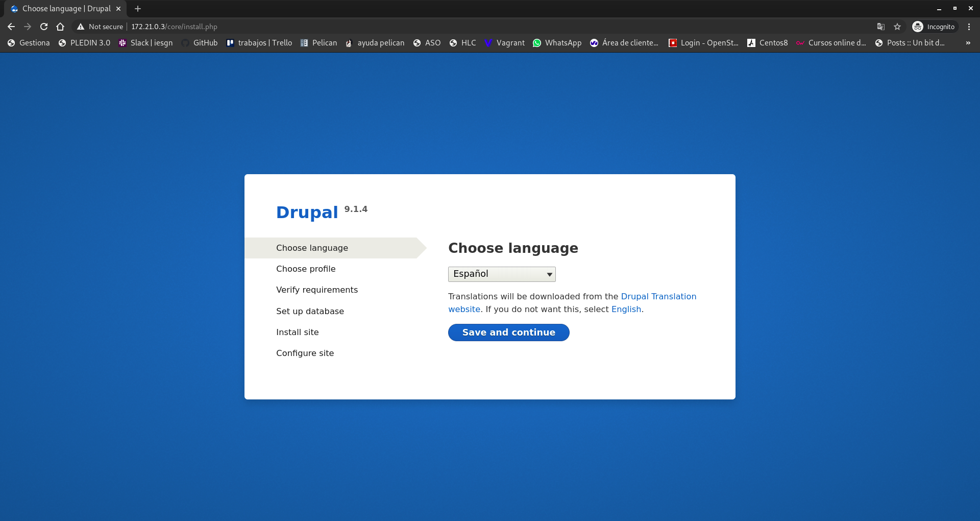Open the translate page icon
The width and height of the screenshot is (980, 521).
(880, 27)
